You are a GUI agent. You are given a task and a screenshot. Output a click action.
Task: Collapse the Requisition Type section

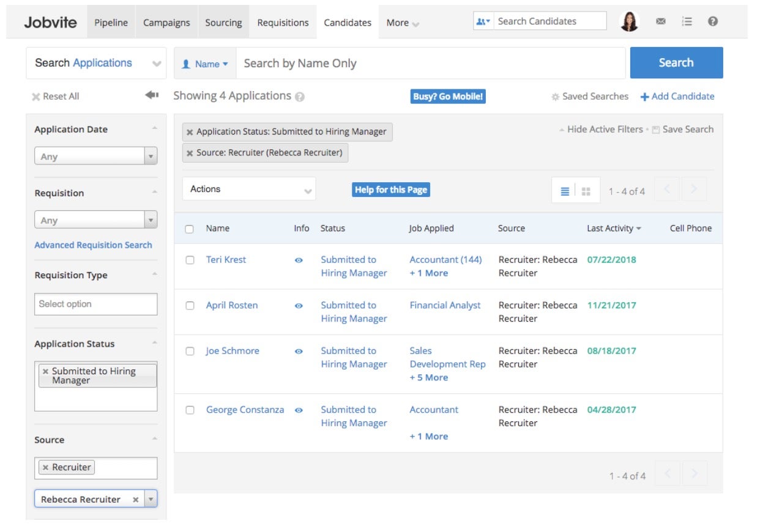pyautogui.click(x=155, y=273)
